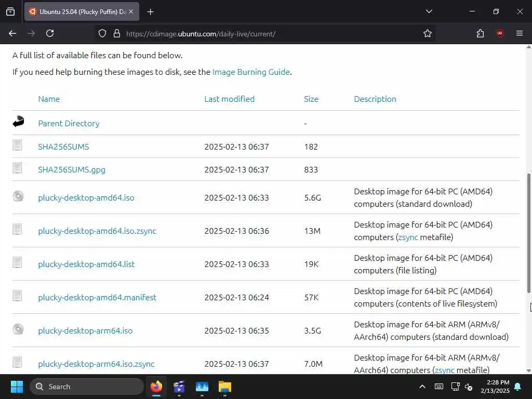The width and height of the screenshot is (532, 399).
Task: Sort the listing by Last modified
Action: coord(229,99)
